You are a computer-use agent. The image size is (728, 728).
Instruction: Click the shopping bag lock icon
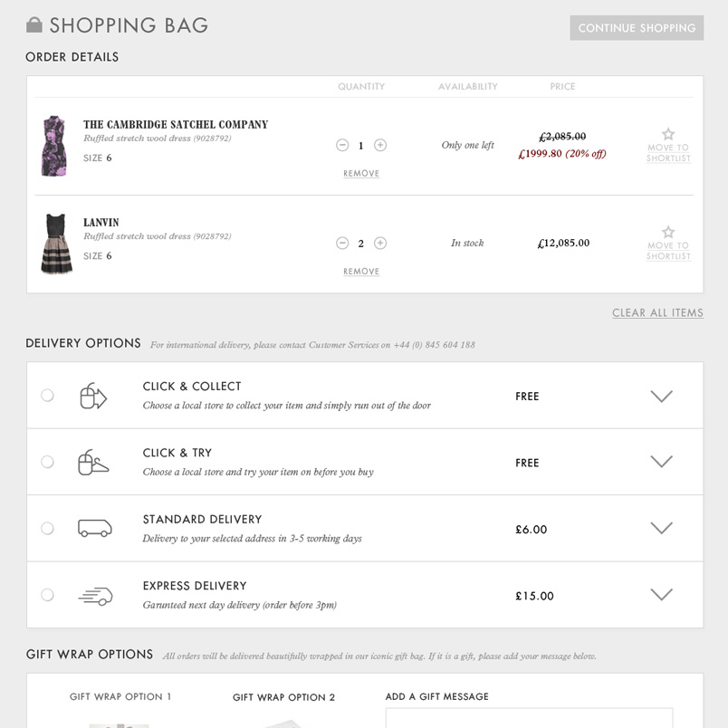pyautogui.click(x=34, y=24)
